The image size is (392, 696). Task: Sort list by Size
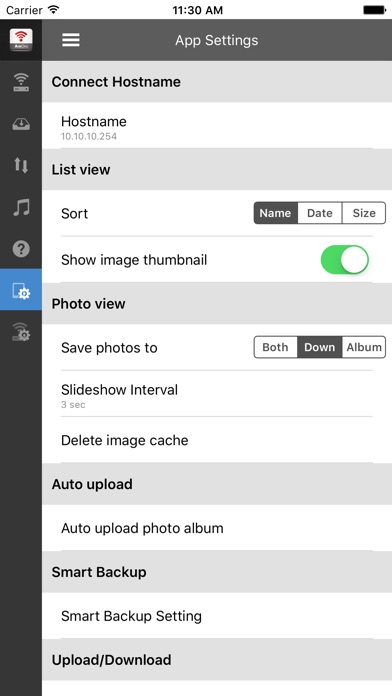point(364,213)
